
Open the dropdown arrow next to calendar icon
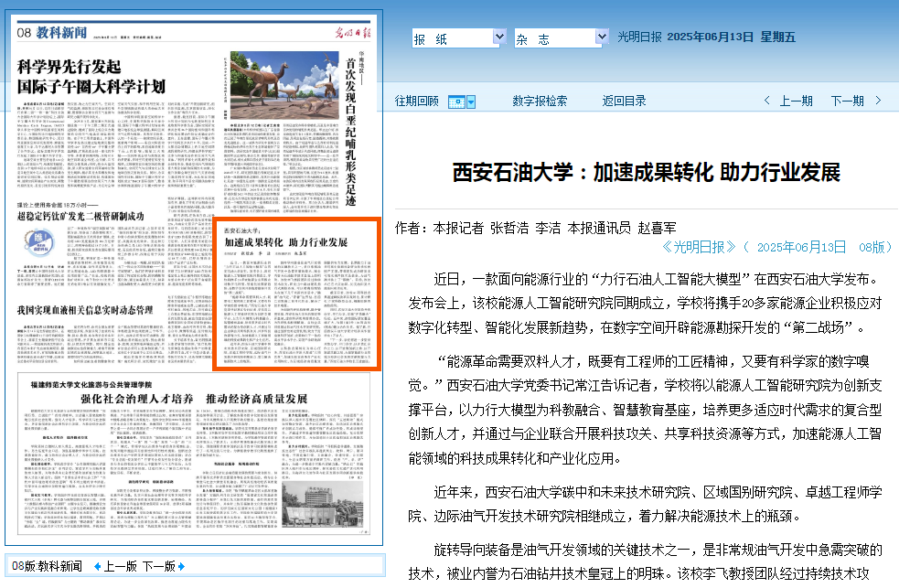click(471, 102)
